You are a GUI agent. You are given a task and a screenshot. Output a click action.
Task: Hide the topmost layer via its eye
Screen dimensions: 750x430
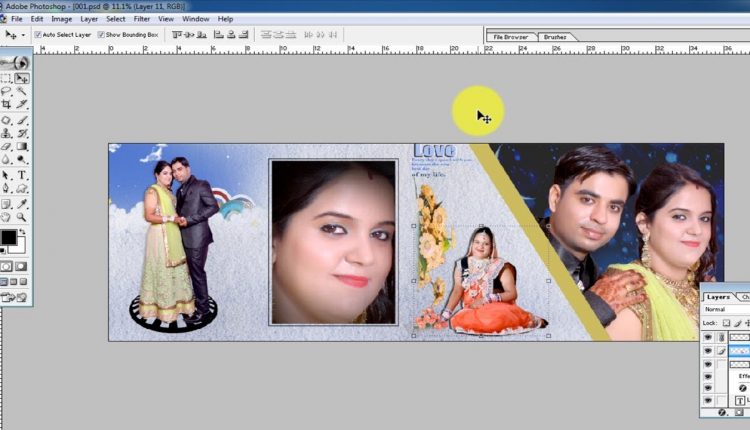(x=708, y=337)
